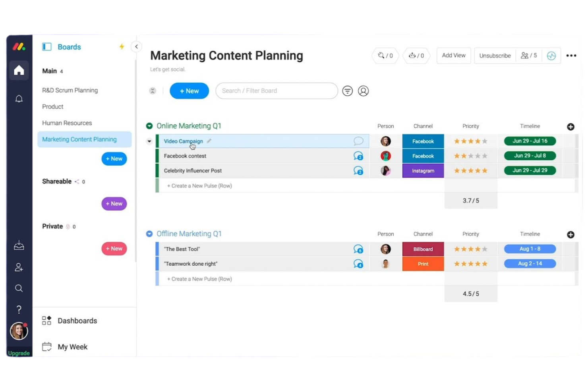The image size is (588, 392).
Task: Click the person avatar for Celebrity Influencer Post
Action: point(385,171)
